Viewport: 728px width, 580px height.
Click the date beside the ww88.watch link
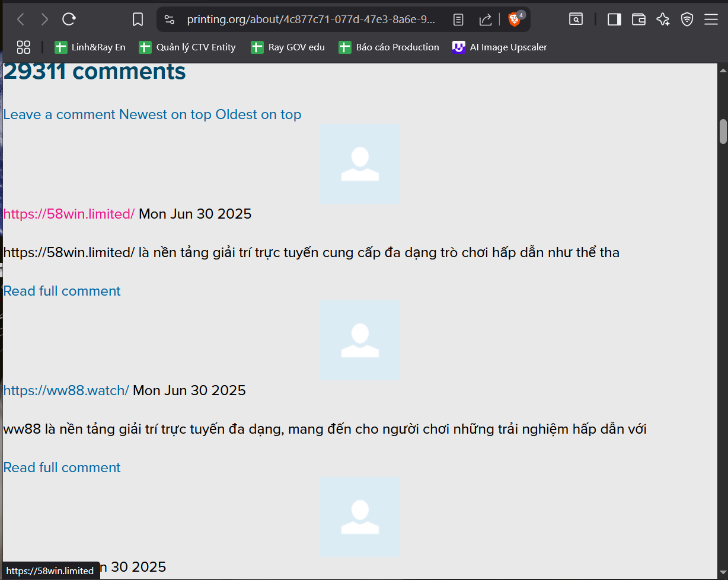click(189, 390)
